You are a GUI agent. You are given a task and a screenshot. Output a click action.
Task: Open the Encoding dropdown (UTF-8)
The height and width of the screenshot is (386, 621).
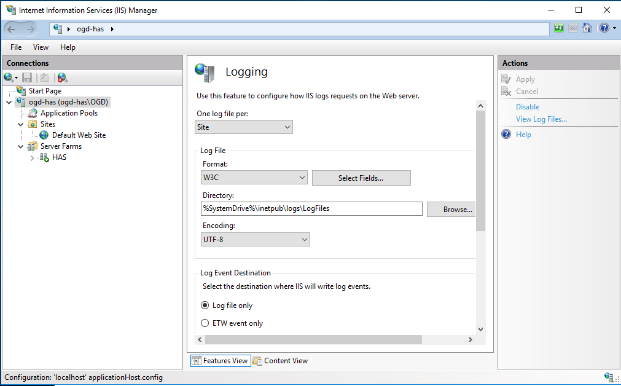coord(255,240)
